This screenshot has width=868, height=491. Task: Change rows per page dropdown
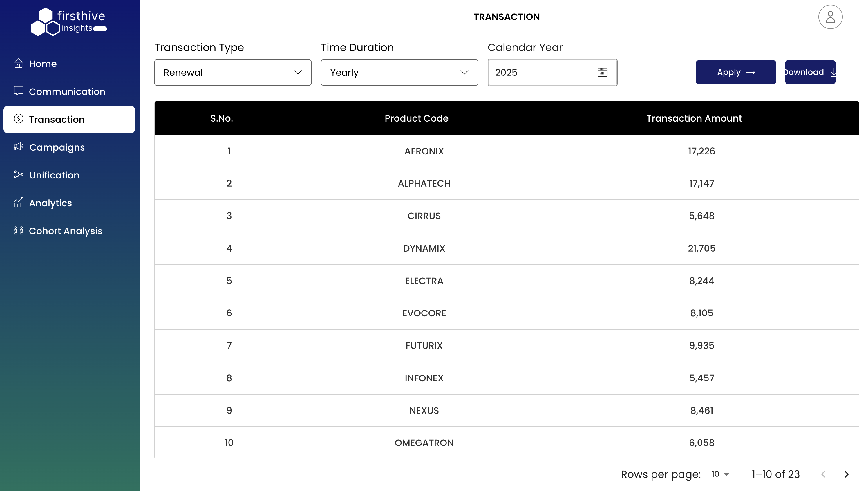click(720, 474)
